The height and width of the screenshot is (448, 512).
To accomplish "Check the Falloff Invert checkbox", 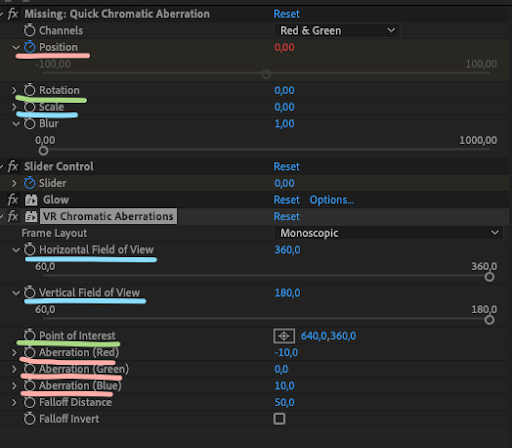I will pyautogui.click(x=279, y=419).
